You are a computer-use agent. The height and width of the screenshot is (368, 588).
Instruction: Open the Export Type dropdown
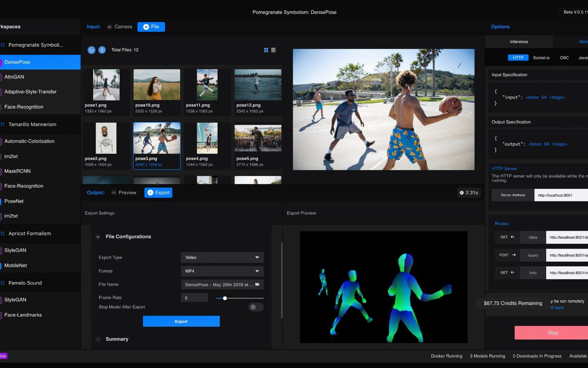point(222,258)
